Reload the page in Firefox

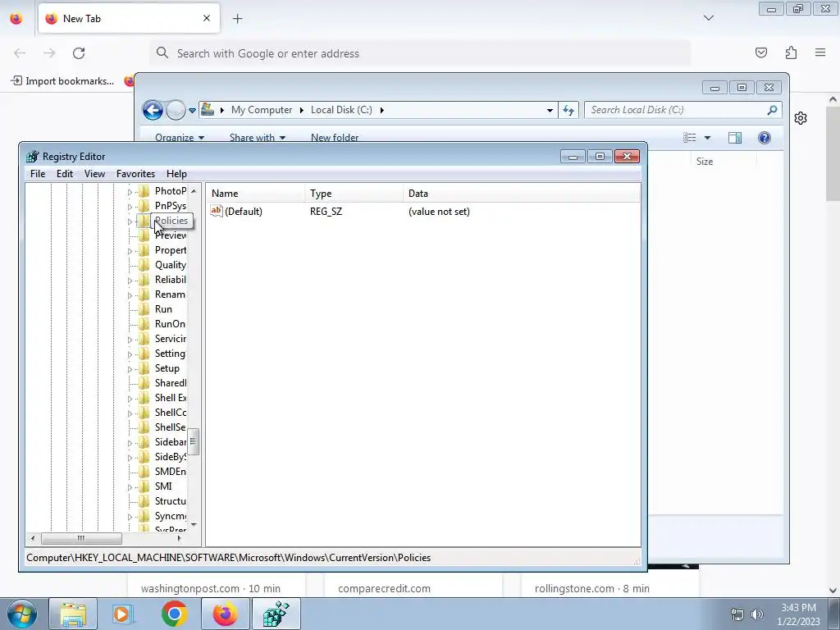click(79, 53)
